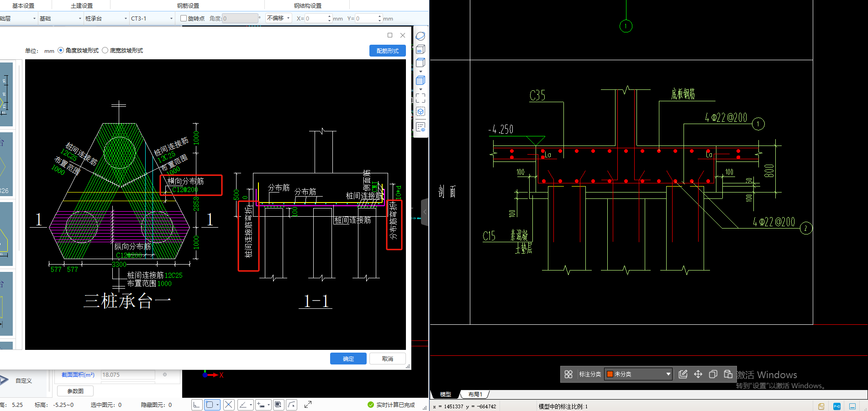Click the X offset spinner arrows
The width and height of the screenshot is (868, 411).
click(329, 18)
